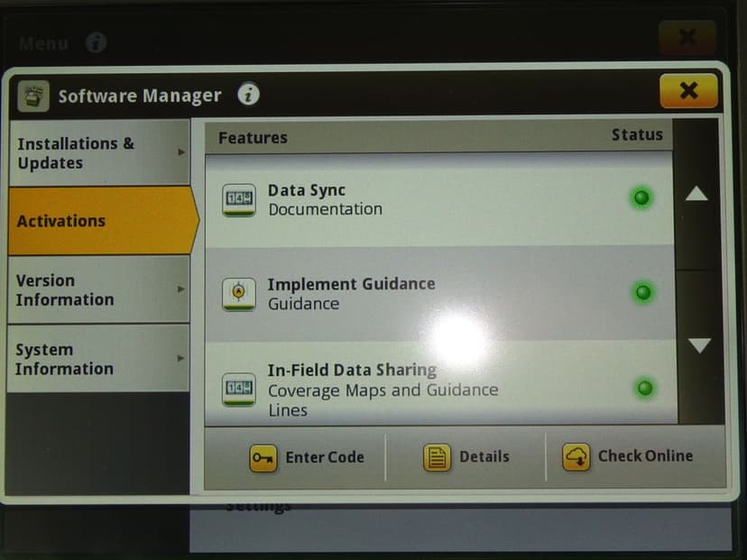Expand the Version Information section
This screenshot has width=747, height=560.
click(97, 289)
